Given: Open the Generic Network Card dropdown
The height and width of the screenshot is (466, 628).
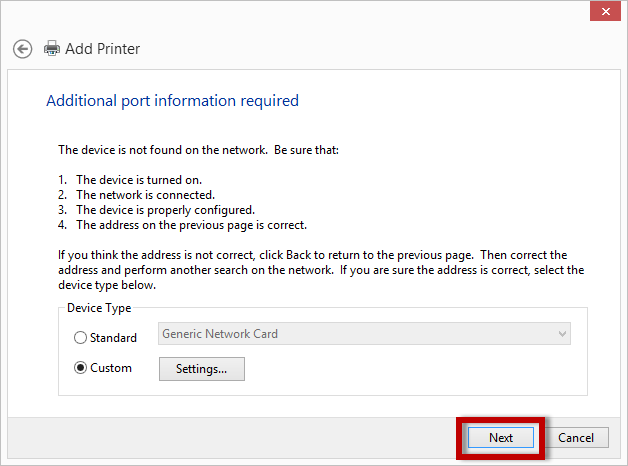Looking at the screenshot, I should pyautogui.click(x=364, y=334).
